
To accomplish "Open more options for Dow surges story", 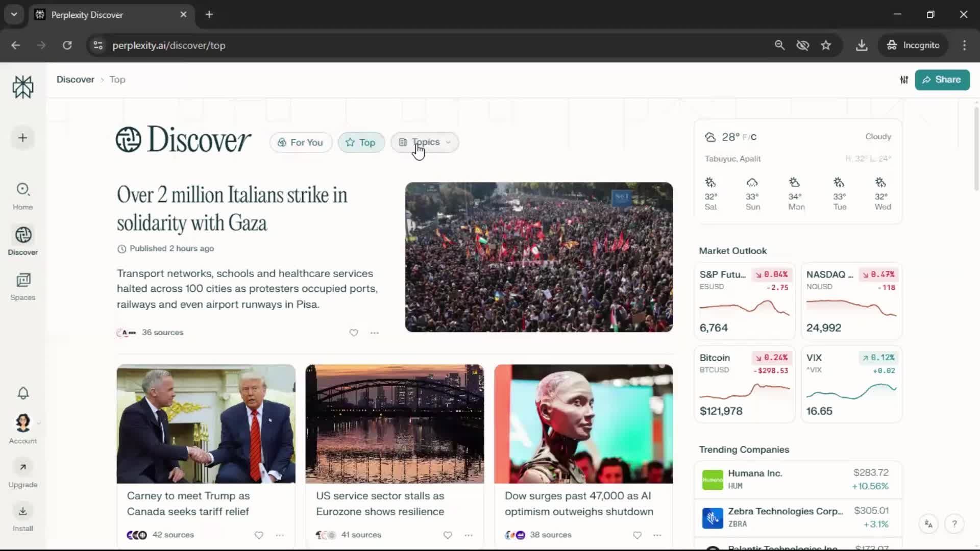I will point(657,535).
